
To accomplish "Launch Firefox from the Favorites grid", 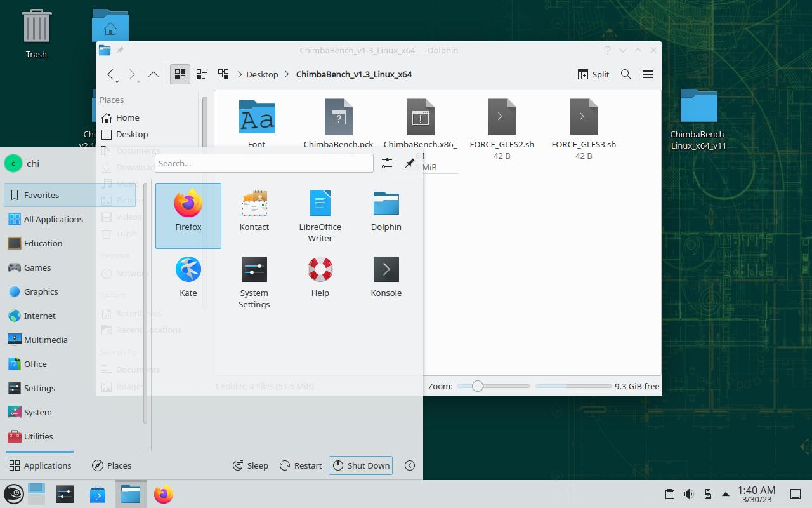I will pyautogui.click(x=188, y=215).
